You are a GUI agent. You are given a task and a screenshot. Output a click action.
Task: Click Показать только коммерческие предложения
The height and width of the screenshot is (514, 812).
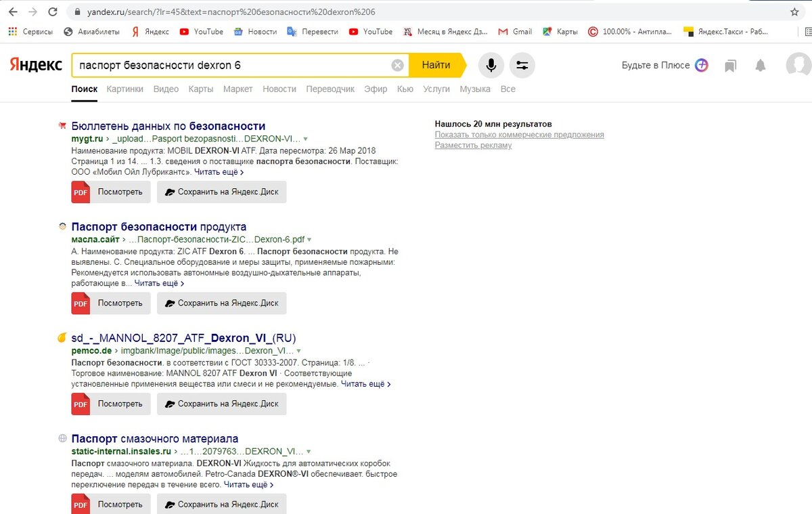click(x=520, y=135)
